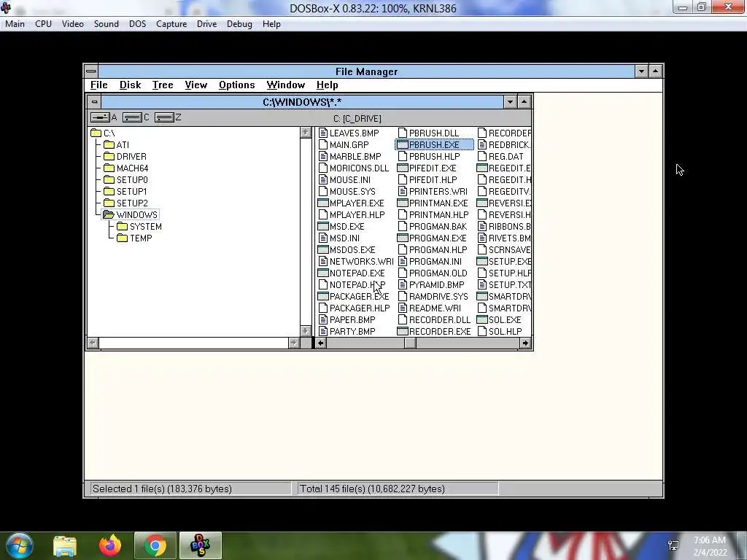Viewport: 747px width, 560px height.
Task: Click the MARBLE.BMP file name
Action: pos(355,156)
